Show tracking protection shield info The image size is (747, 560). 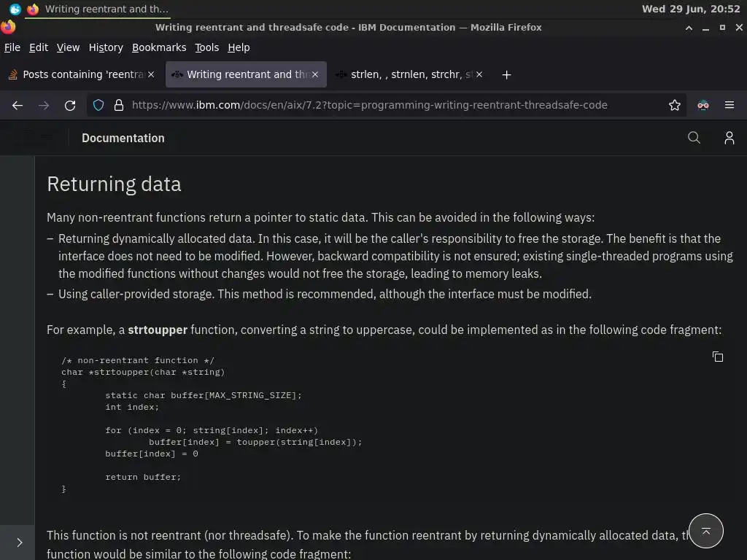98,105
